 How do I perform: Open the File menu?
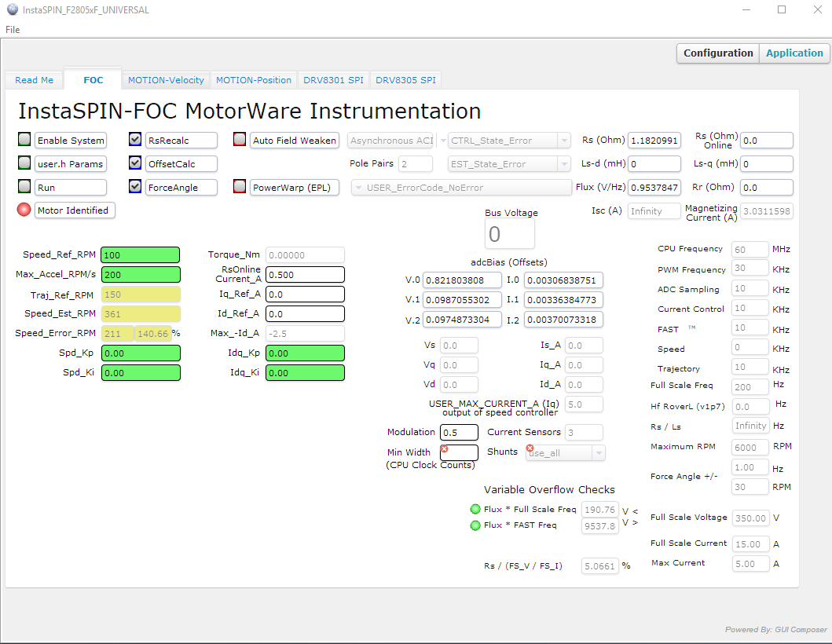tap(13, 30)
